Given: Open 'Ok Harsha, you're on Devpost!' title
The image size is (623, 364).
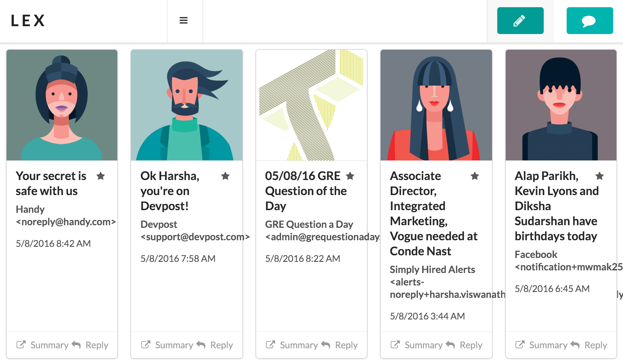Looking at the screenshot, I should pos(170,191).
